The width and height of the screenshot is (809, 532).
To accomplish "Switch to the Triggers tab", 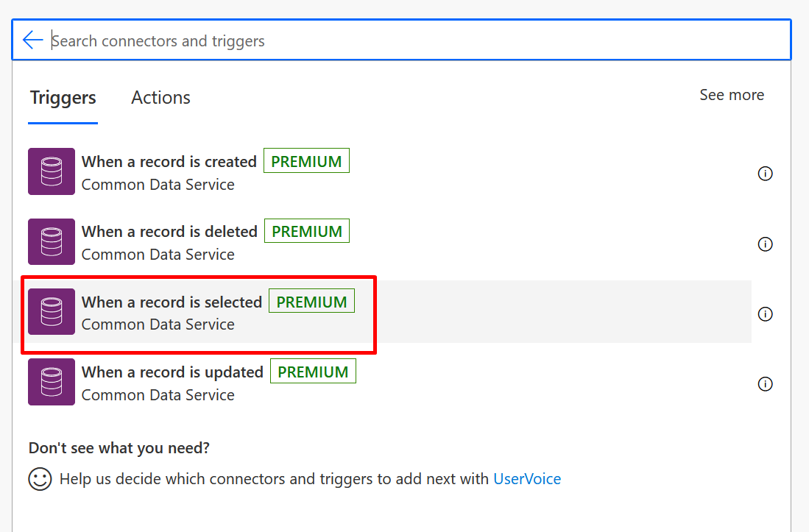I will (x=63, y=97).
